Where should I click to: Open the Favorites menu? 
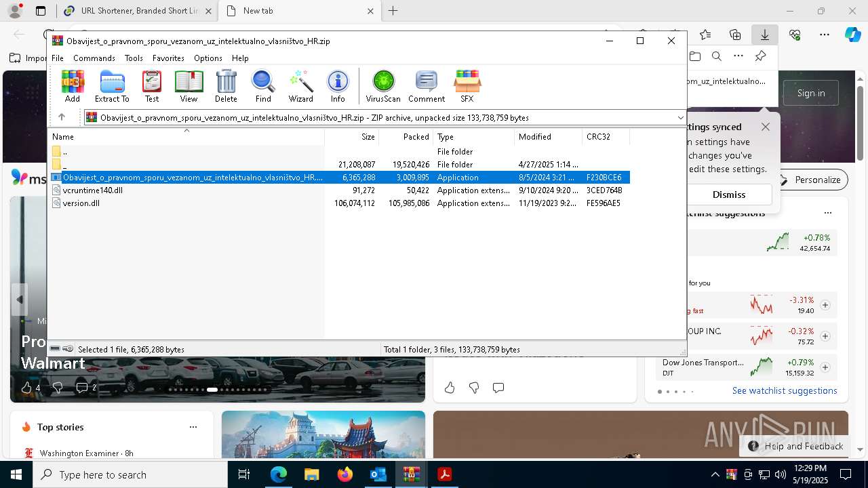(168, 58)
